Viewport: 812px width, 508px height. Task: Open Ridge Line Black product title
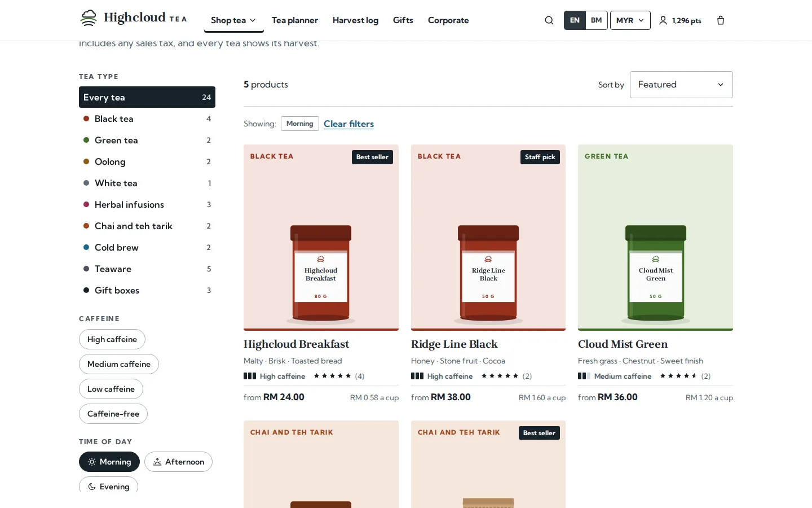pos(454,344)
